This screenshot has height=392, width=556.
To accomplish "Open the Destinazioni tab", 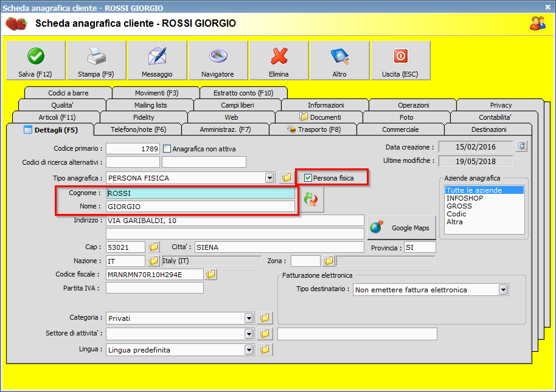I will click(x=488, y=129).
